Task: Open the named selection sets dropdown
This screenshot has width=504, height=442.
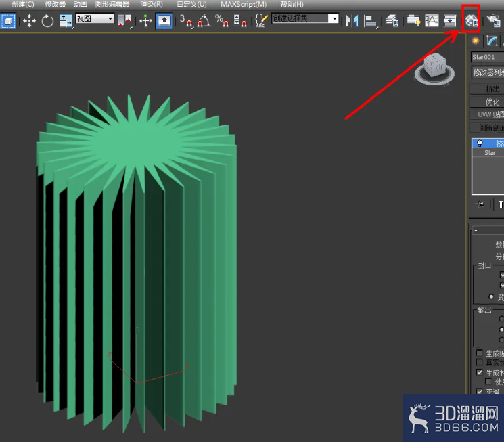Action: (x=305, y=19)
